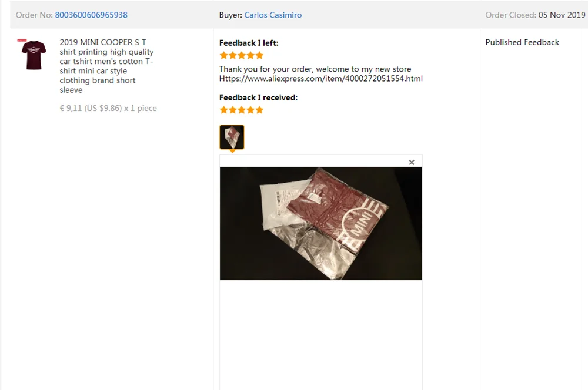The image size is (588, 390).
Task: Click the maroon t-shirt product thumbnail
Action: click(33, 55)
